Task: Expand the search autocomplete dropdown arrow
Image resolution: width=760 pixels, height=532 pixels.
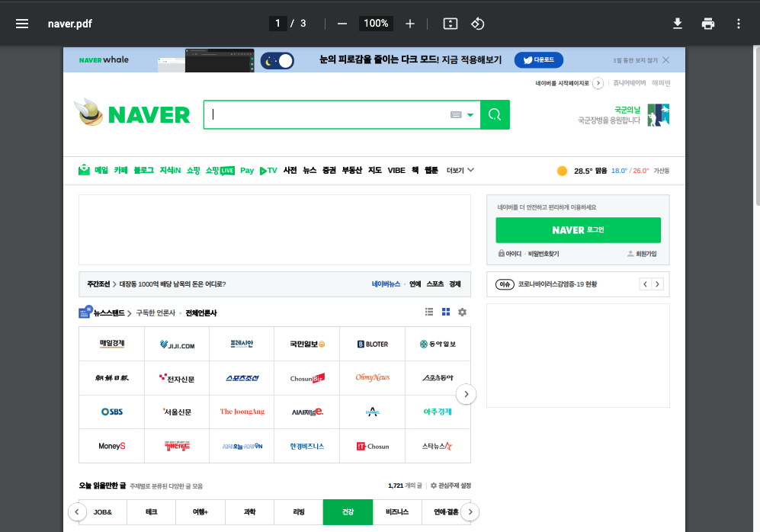Action: [x=470, y=115]
